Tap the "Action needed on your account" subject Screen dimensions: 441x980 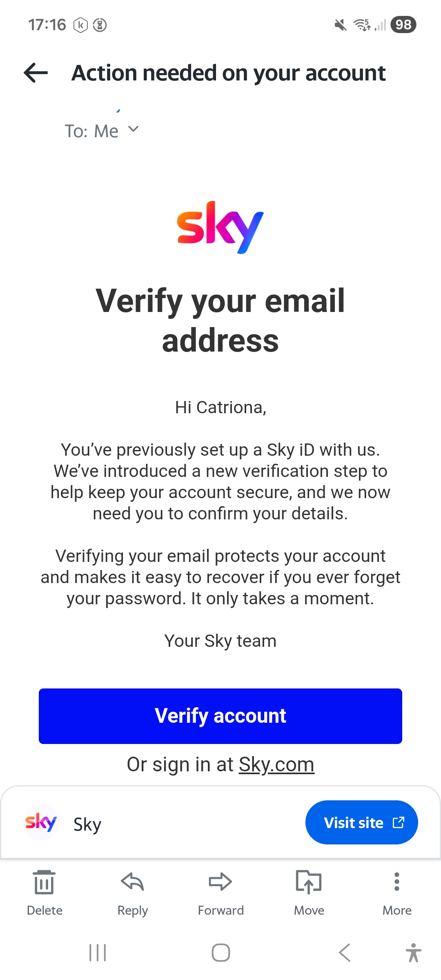228,73
